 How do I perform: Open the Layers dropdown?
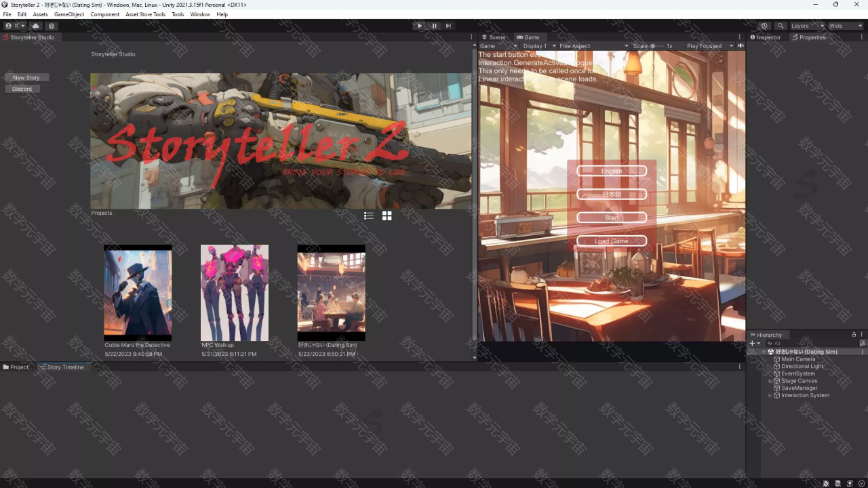click(x=807, y=26)
